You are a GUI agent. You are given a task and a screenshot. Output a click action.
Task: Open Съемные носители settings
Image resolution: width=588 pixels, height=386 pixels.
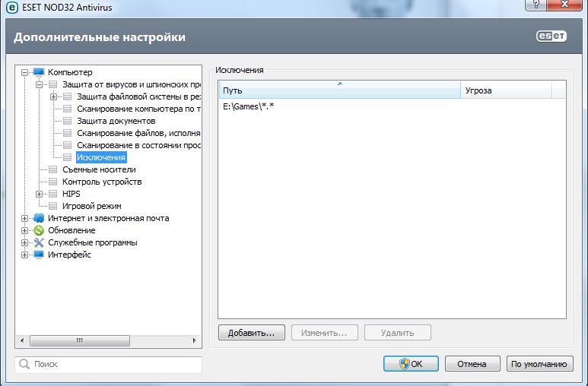[x=99, y=169]
